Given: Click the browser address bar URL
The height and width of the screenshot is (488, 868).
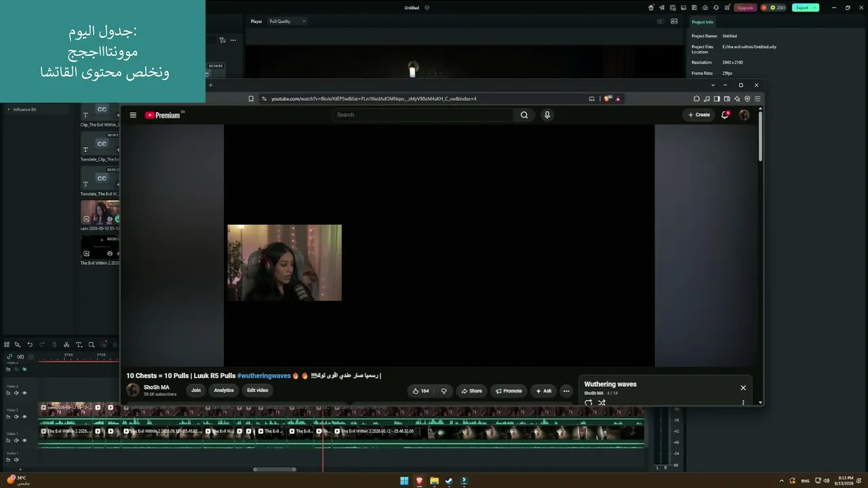Looking at the screenshot, I should pos(374,99).
